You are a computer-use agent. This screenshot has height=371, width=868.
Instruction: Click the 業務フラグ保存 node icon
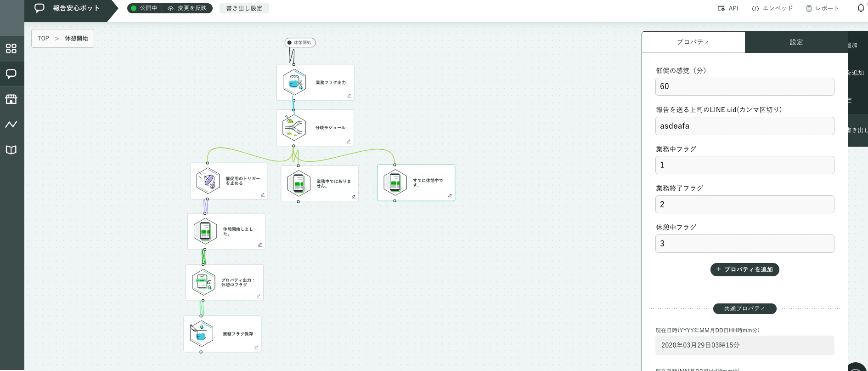tap(202, 334)
